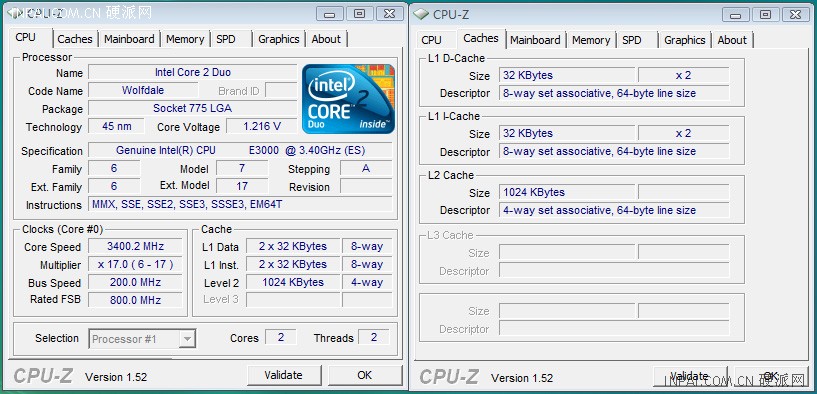
Task: Click L1 I-Cache Descriptor '8-way set associative' field
Action: coord(614,152)
